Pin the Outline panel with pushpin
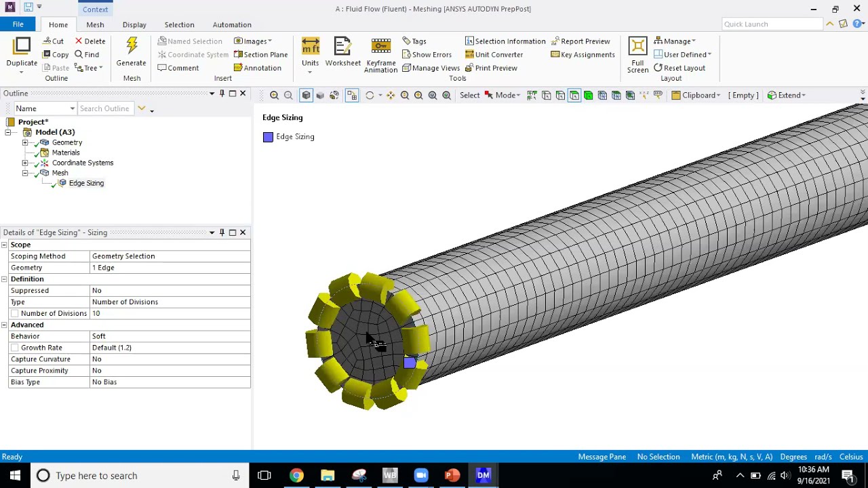Image resolution: width=868 pixels, height=488 pixels. pyautogui.click(x=222, y=94)
